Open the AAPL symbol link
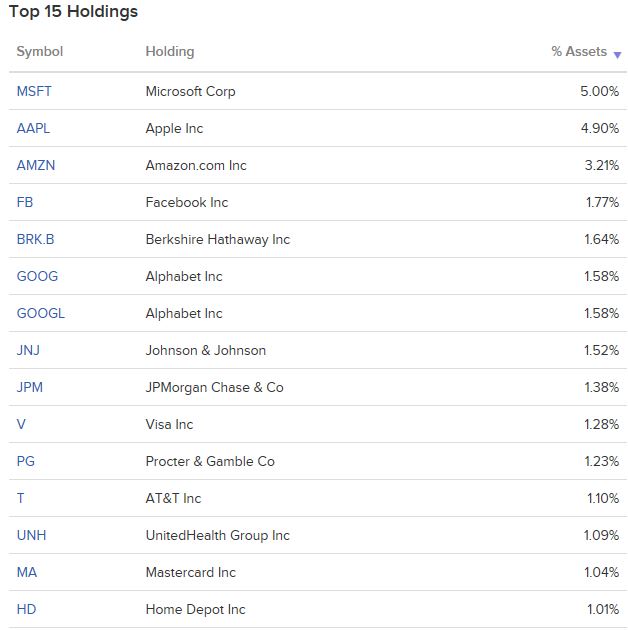Screen dimensions: 628x630 coord(33,128)
